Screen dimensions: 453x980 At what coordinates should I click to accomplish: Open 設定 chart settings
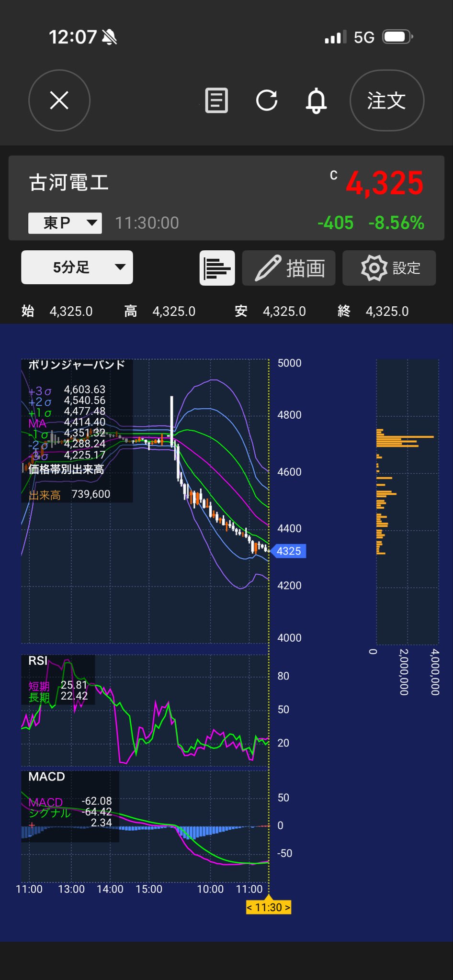(389, 268)
